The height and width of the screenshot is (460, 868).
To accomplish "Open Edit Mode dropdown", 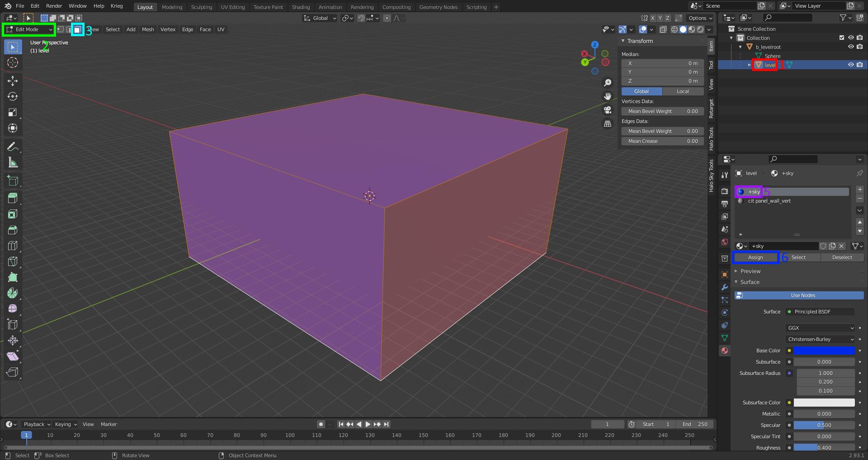I will 28,29.
